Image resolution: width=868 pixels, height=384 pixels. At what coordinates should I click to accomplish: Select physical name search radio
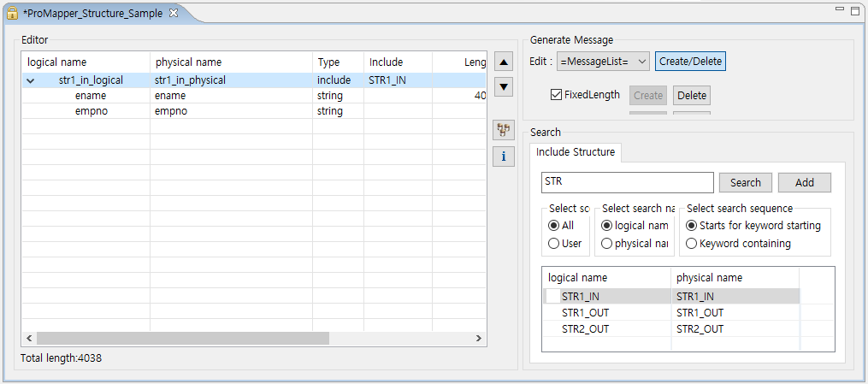[x=606, y=244]
